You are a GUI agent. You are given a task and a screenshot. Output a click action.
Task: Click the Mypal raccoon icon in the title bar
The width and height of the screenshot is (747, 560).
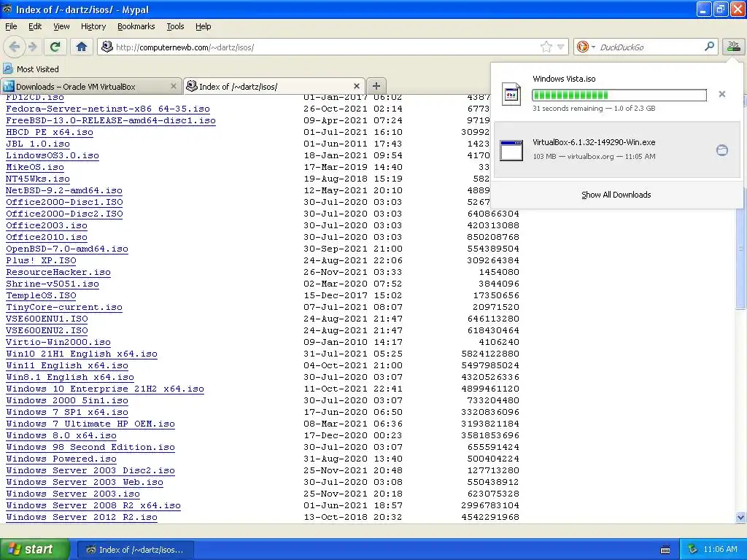7,9
